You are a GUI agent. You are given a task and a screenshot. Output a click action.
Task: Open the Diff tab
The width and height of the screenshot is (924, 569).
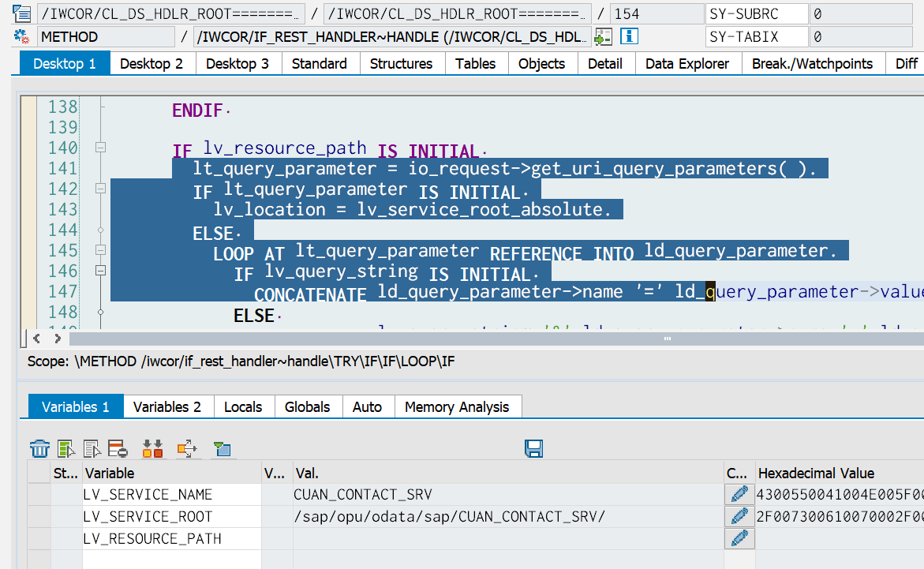click(x=907, y=63)
